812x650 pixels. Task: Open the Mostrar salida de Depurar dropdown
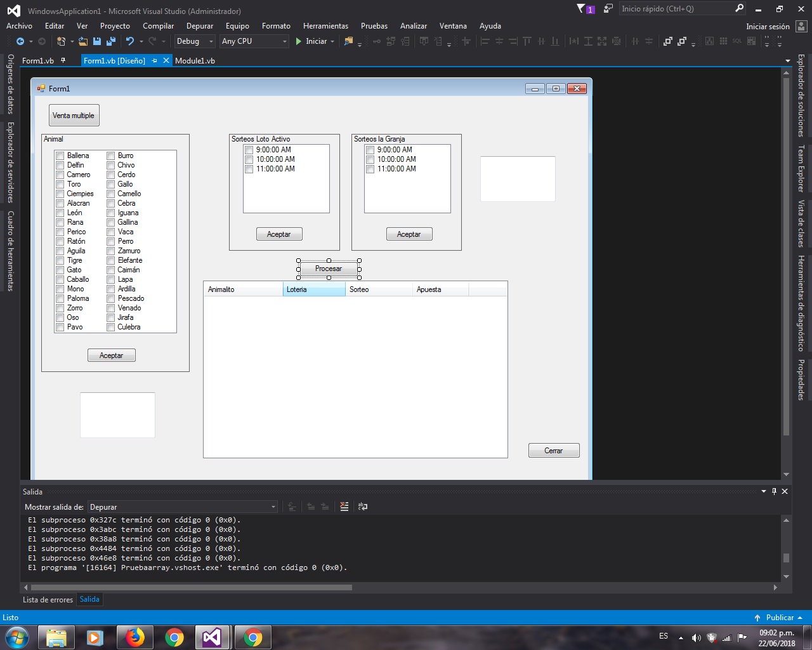pos(183,507)
